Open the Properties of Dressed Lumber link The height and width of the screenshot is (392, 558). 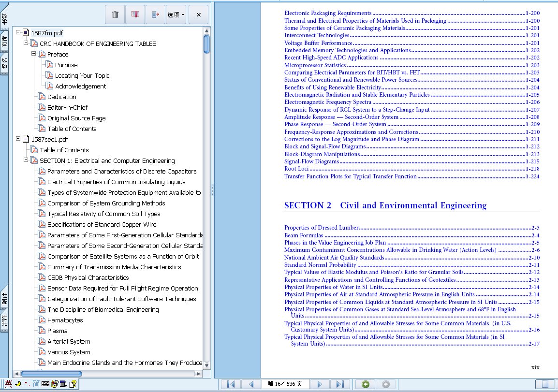pyautogui.click(x=321, y=228)
